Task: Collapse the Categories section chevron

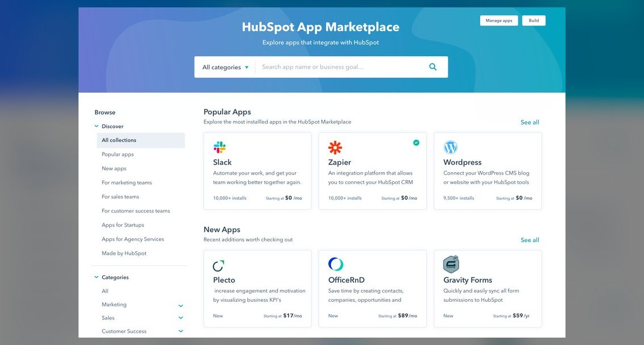Action: tap(97, 277)
